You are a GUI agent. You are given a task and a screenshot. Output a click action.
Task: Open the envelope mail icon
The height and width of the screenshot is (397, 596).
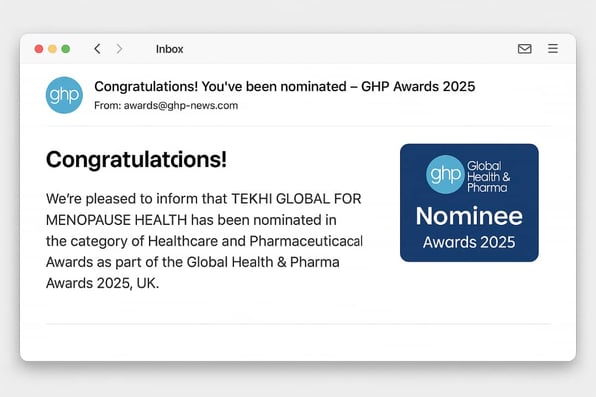[525, 49]
